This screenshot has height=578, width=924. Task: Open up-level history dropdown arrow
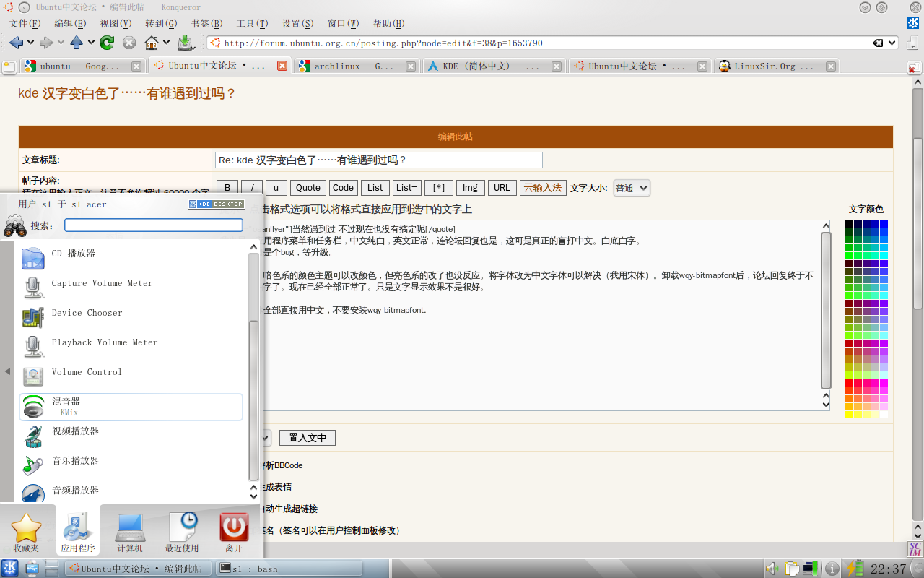90,43
